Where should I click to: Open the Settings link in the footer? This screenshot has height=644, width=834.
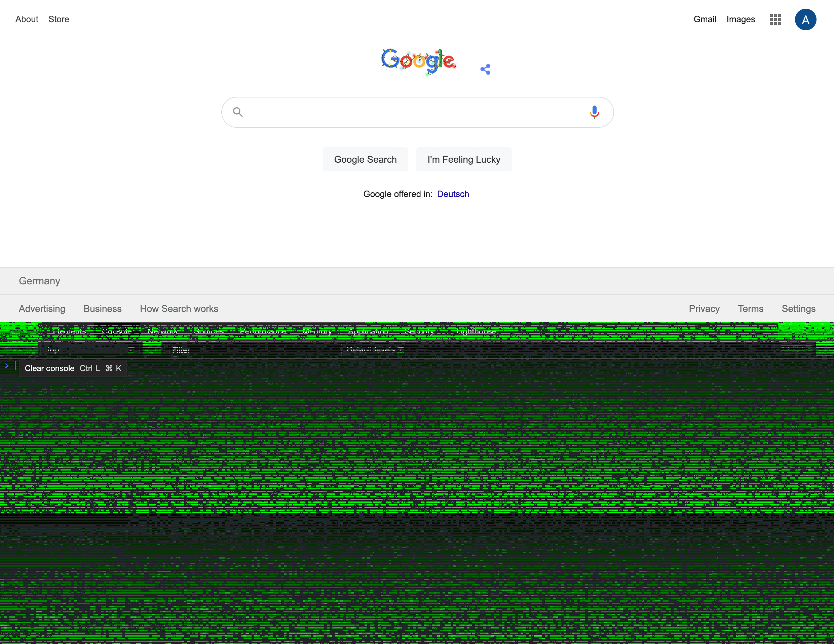coord(798,309)
